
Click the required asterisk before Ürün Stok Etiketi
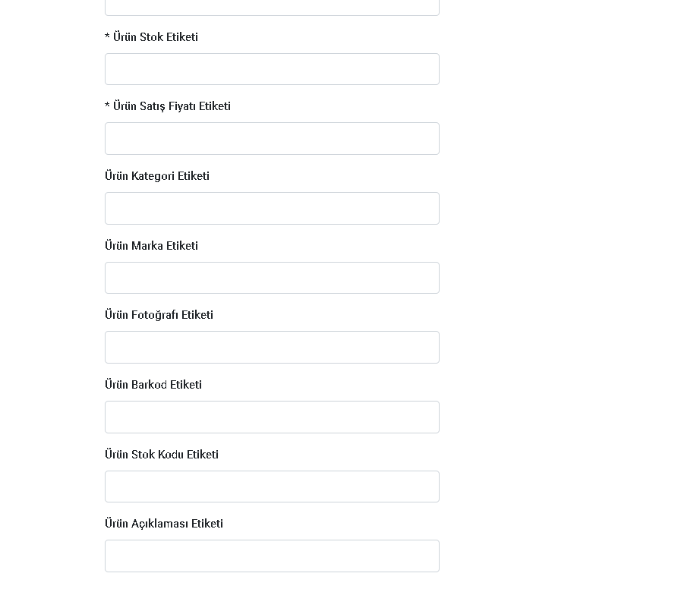click(107, 36)
